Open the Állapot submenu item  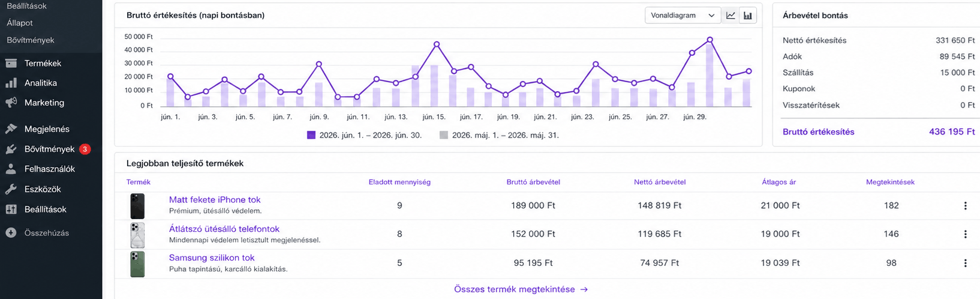[20, 23]
